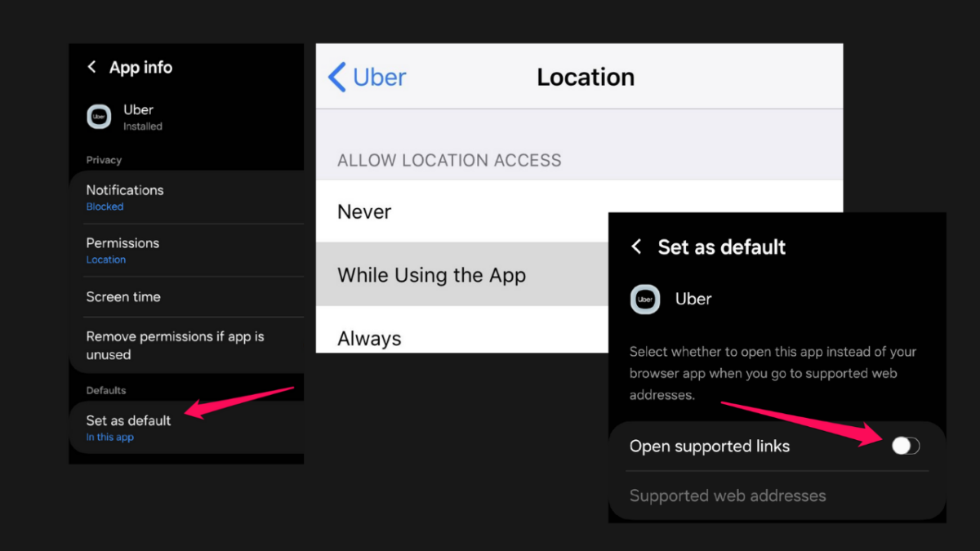Image resolution: width=980 pixels, height=551 pixels.
Task: Tap the Uber logo on Set as default panel
Action: 644,299
